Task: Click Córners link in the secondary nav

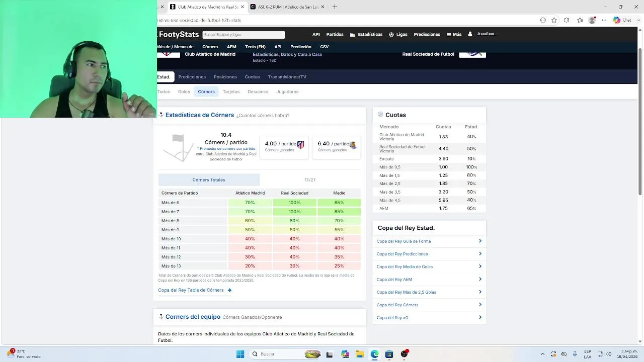Action: [x=210, y=47]
